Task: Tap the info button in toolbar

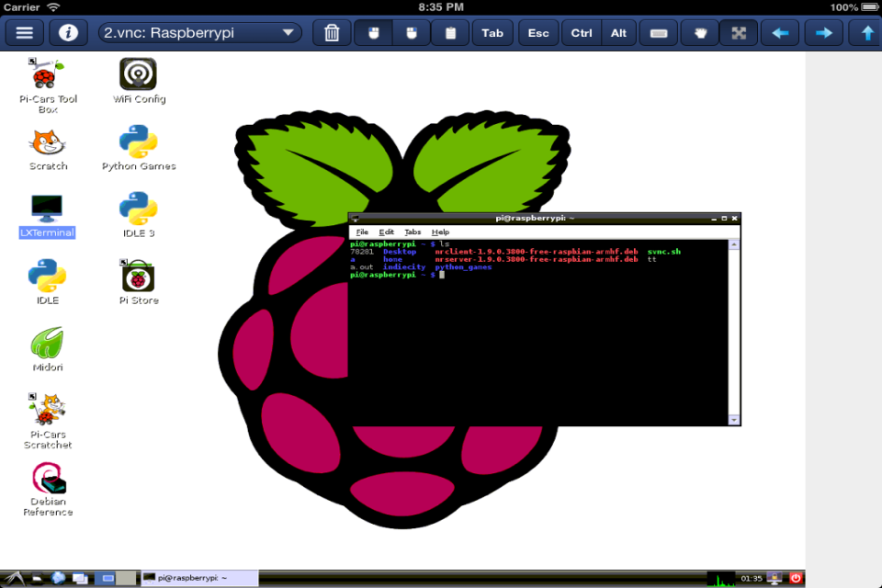Action: pos(68,33)
